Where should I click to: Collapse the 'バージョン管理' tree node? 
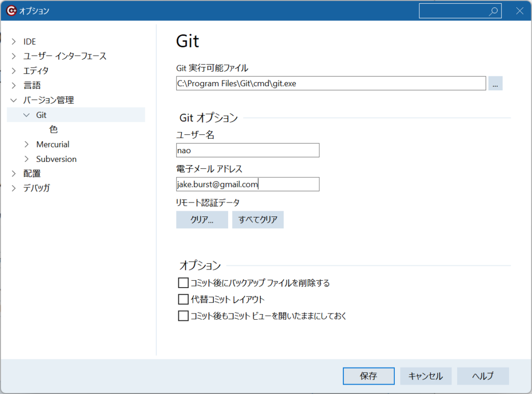14,100
